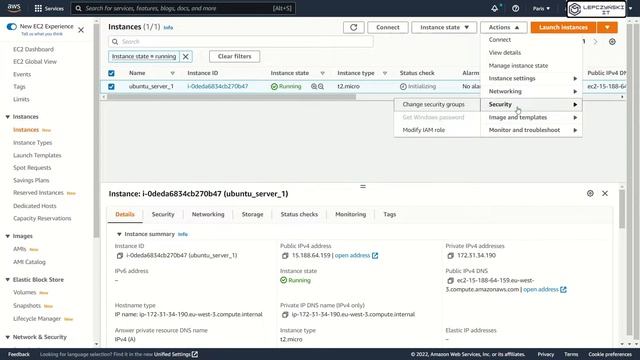Open instance ID i-0deda6834cb270b47 link
This screenshot has width=640, height=360.
point(218,87)
